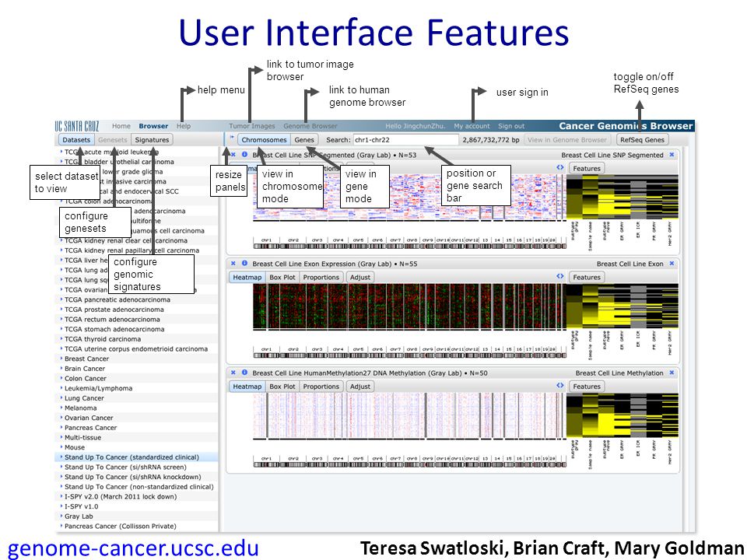Select Proportions view in DNA Methylation panel
747x560 pixels.
(x=321, y=387)
